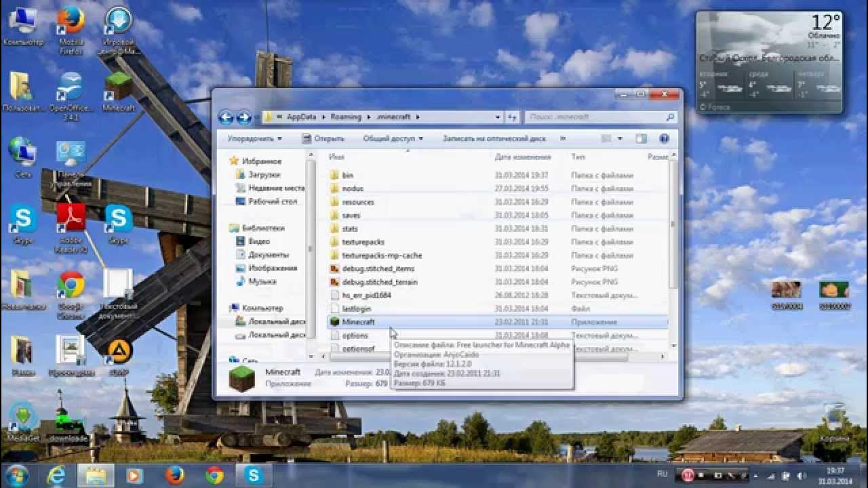Open Компьютер desktop icon
The height and width of the screenshot is (488, 868).
(23, 27)
